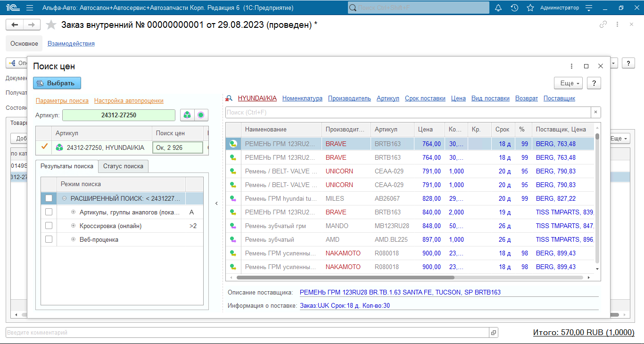Click the row icon of BRAVE 840,00 row

point(233,212)
